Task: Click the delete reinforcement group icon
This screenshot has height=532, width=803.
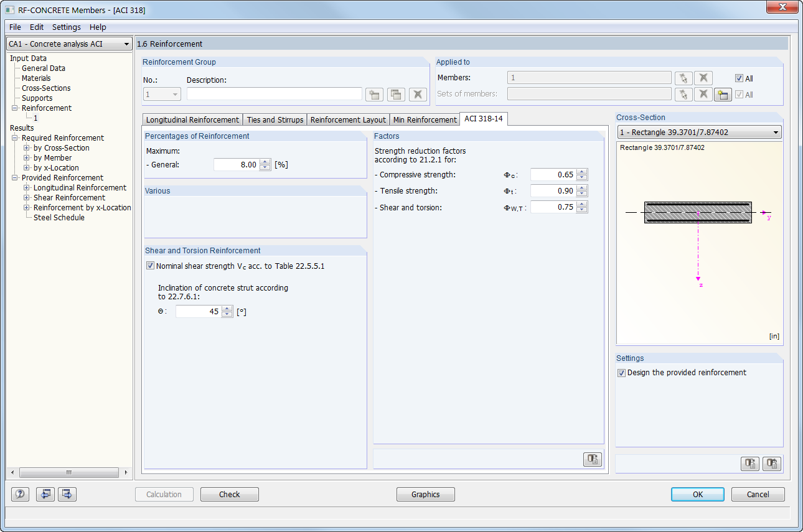Action: click(418, 95)
